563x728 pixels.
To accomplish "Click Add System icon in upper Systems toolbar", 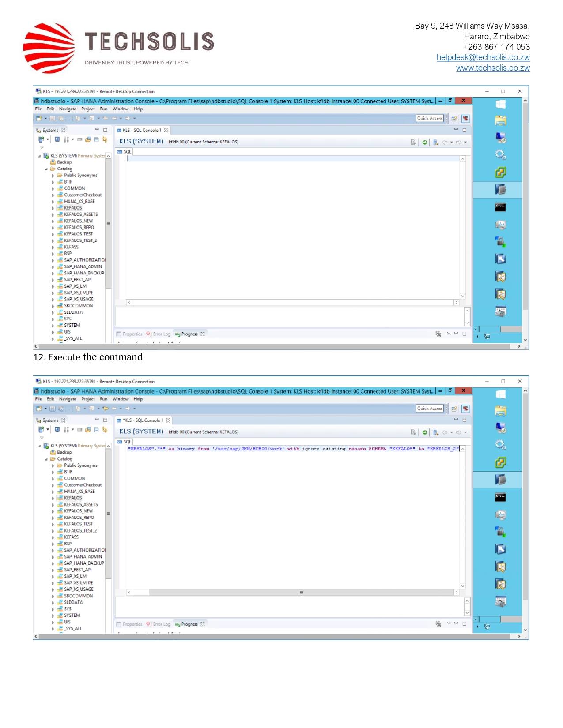I will point(41,139).
